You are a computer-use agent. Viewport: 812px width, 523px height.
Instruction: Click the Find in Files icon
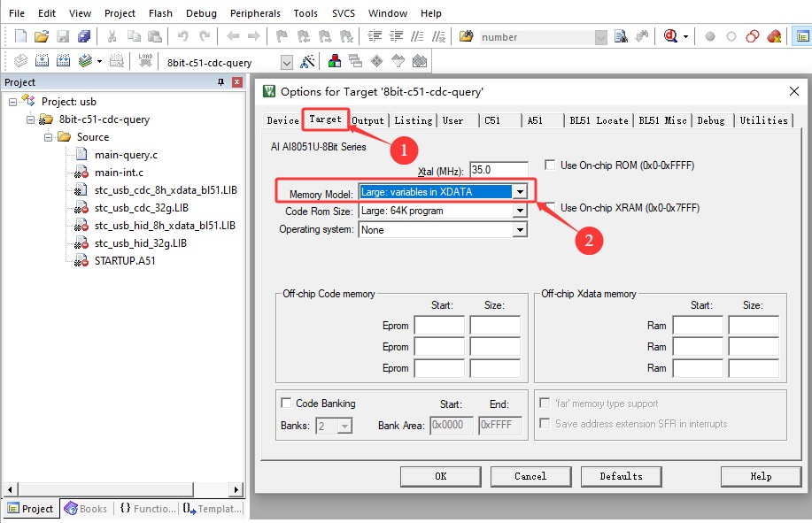(621, 36)
